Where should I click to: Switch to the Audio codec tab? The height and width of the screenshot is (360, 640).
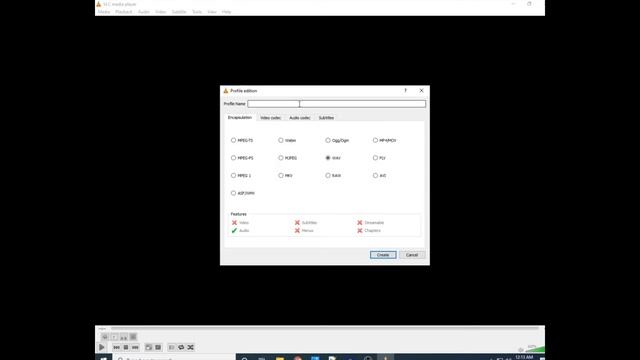[300, 118]
